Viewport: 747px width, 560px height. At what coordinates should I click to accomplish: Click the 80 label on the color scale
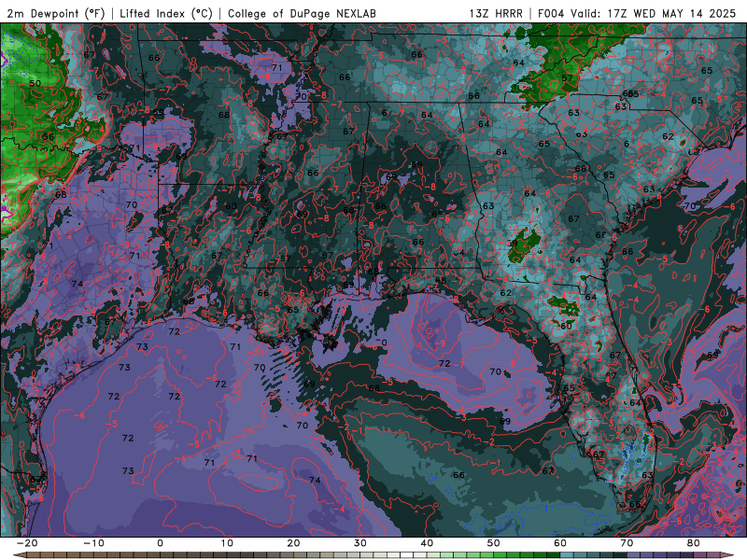coord(694,543)
